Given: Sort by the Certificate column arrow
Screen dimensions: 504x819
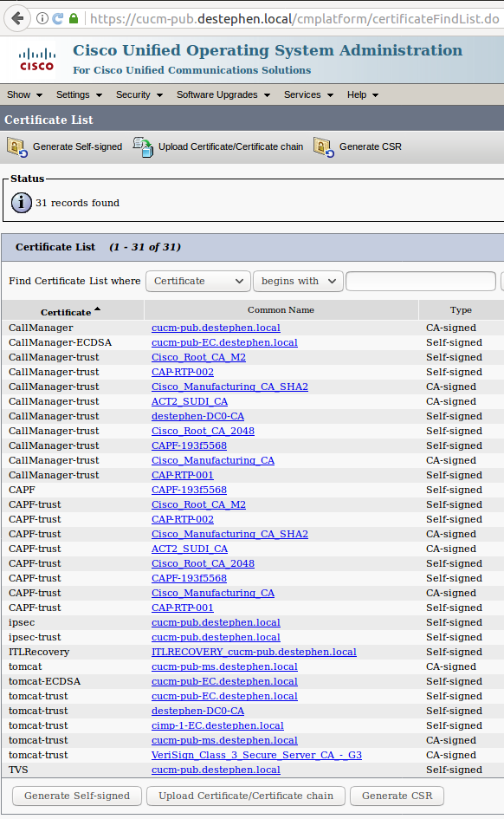Looking at the screenshot, I should pos(98,309).
